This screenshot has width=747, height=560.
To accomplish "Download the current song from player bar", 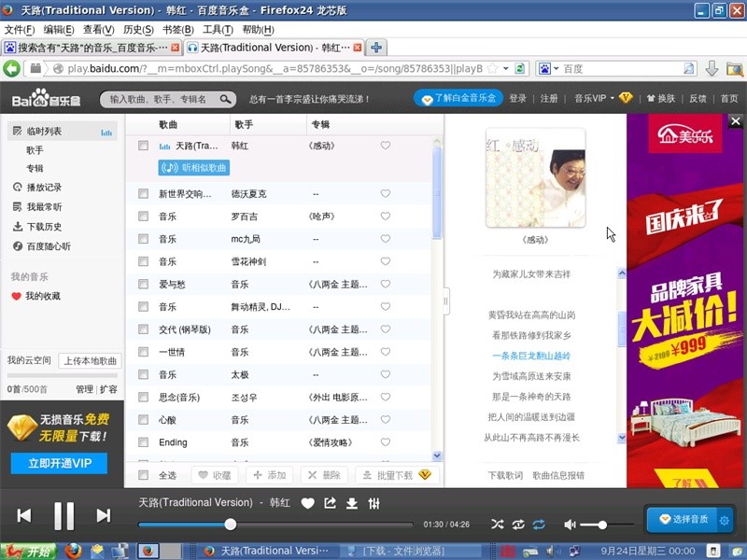I will 352,503.
